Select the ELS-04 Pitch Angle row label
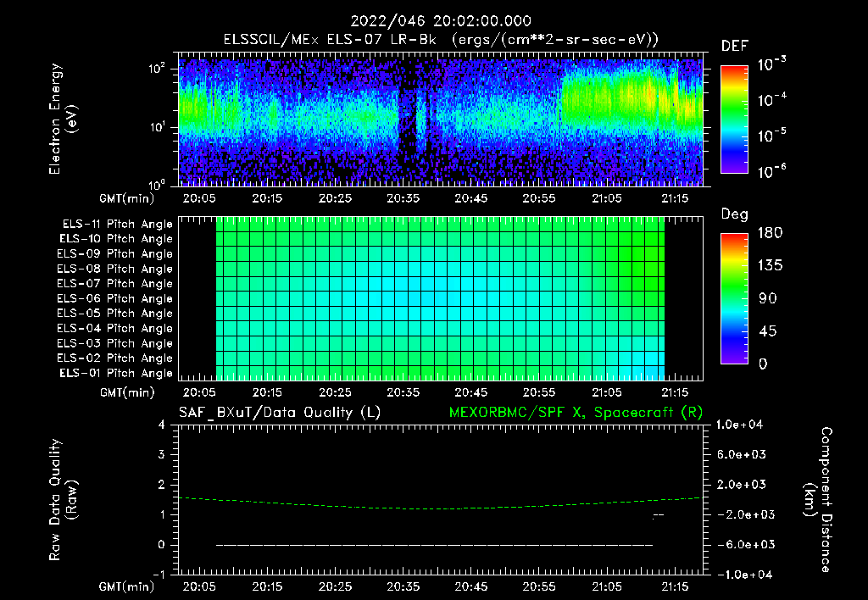This screenshot has height=600, width=868. coord(114,328)
